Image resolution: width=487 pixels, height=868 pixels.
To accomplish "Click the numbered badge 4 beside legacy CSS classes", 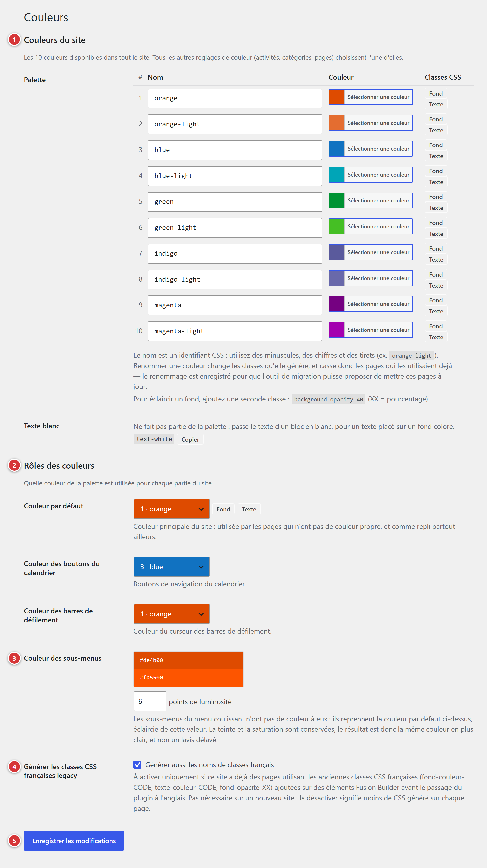I will tap(14, 767).
